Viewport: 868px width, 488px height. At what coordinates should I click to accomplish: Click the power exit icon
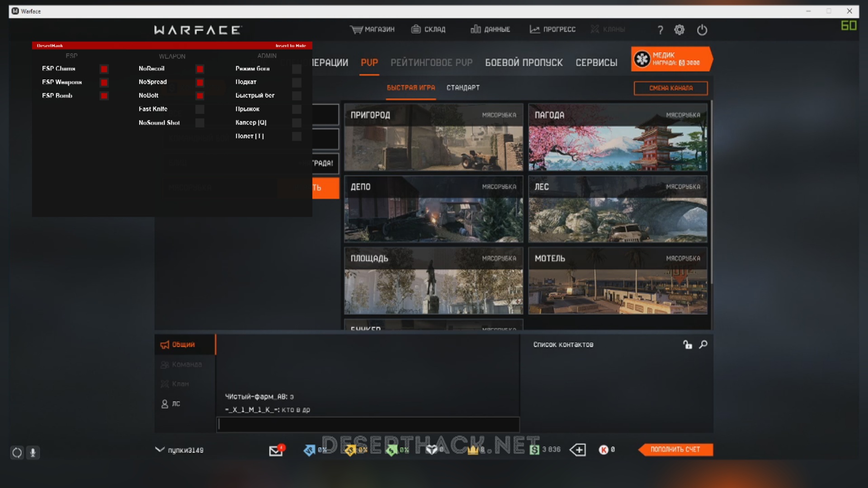[702, 30]
